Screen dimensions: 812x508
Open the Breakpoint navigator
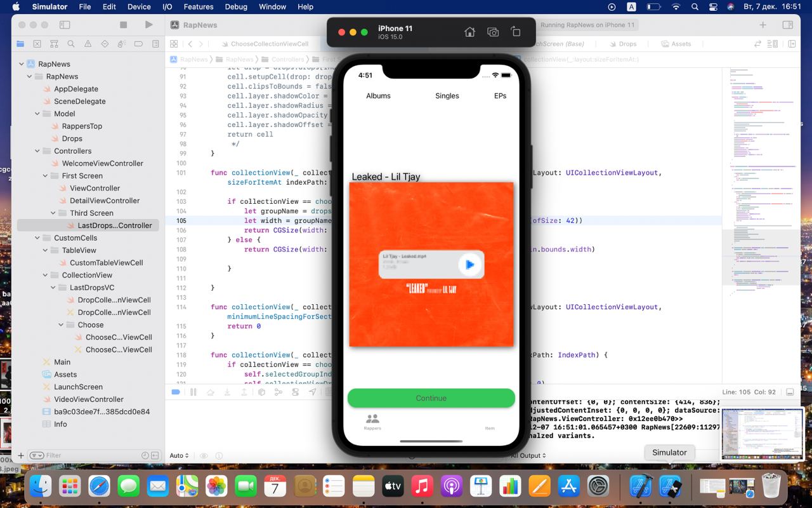(x=138, y=44)
